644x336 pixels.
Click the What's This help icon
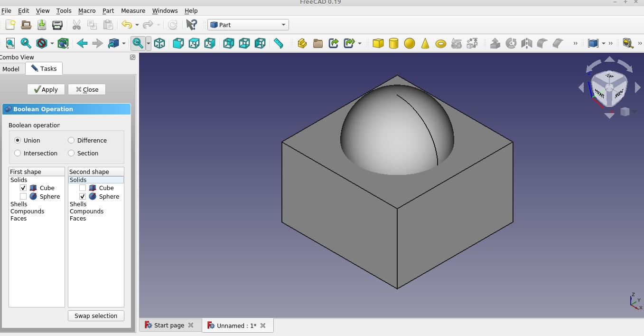(x=191, y=25)
